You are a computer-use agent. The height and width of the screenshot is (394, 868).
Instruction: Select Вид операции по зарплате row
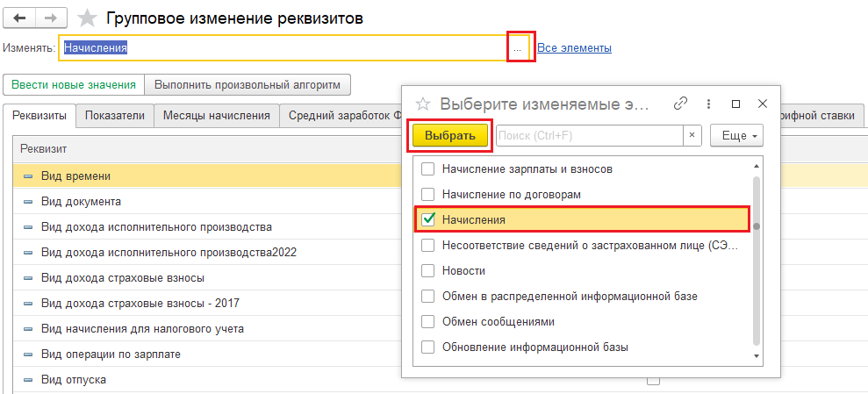[208, 355]
